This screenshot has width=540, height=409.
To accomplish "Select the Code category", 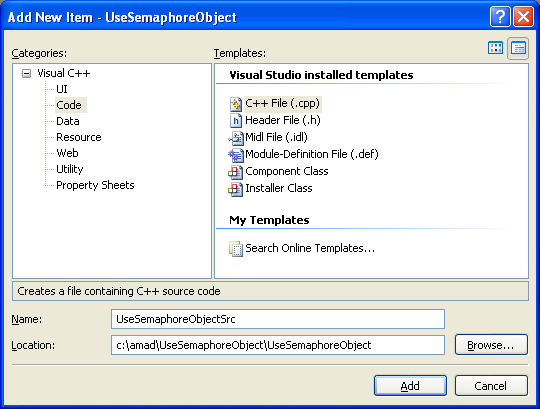I will pos(71,105).
